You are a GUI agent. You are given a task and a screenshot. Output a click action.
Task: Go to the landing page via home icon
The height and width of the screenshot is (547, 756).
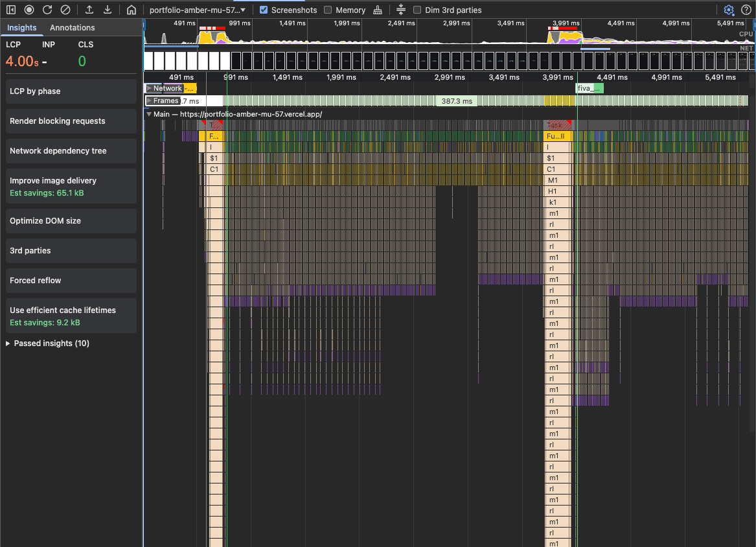click(x=132, y=10)
